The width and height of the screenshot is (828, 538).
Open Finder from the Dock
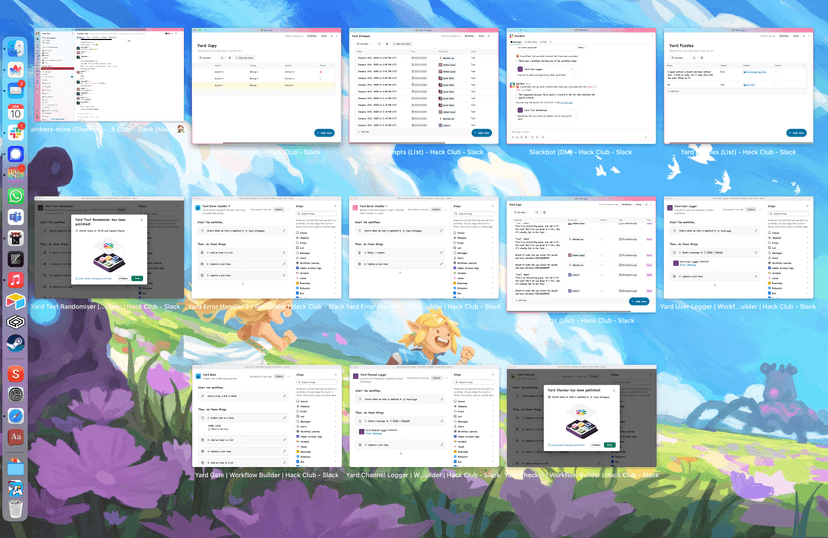coord(16,47)
